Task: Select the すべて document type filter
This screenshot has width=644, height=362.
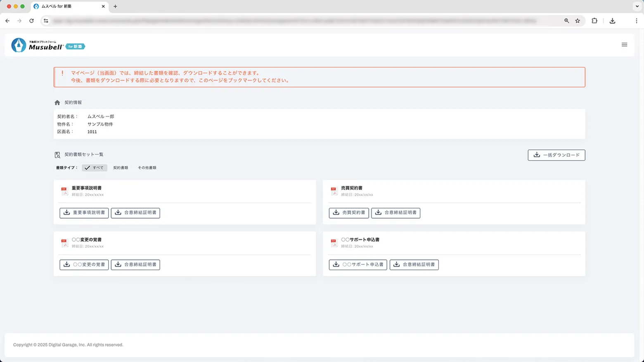Action: point(95,168)
